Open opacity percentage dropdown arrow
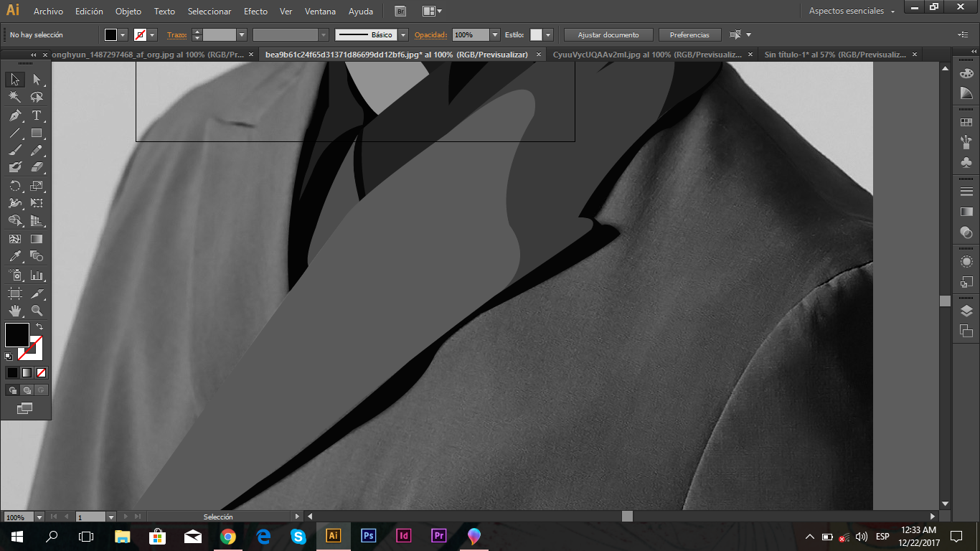The width and height of the screenshot is (980, 551). point(495,34)
